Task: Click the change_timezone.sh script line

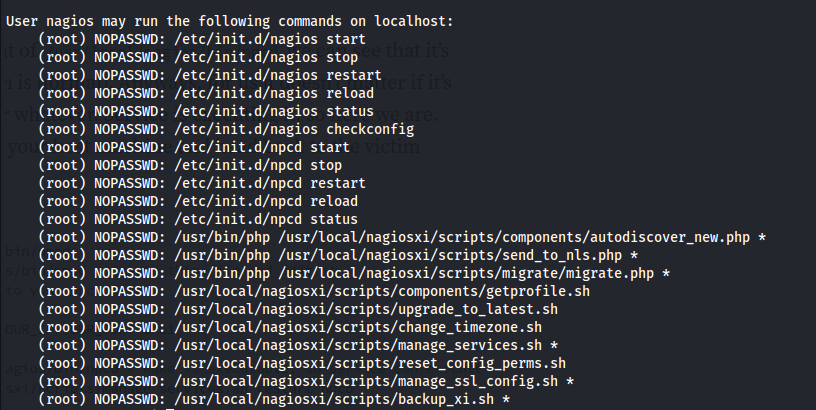Action: click(290, 327)
